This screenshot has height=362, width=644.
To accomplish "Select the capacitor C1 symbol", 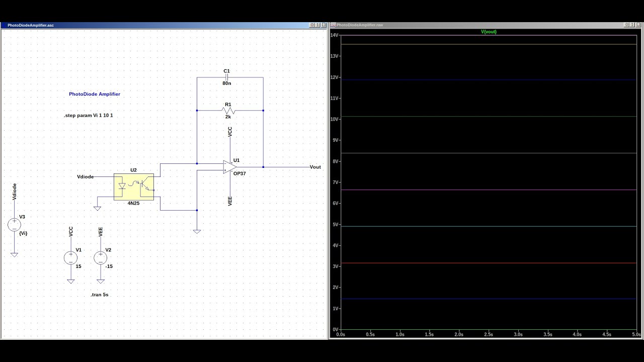I will point(228,77).
